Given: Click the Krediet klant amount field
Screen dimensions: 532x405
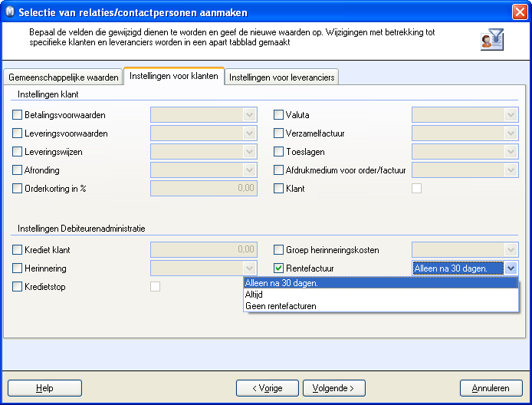Looking at the screenshot, I should (x=204, y=250).
